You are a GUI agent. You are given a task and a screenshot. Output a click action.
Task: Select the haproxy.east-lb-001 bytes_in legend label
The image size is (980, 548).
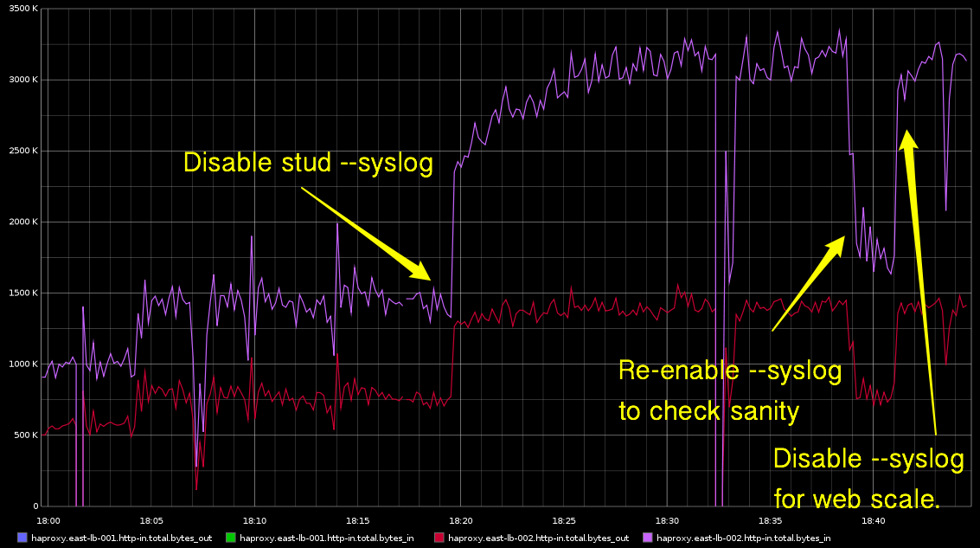click(x=327, y=538)
